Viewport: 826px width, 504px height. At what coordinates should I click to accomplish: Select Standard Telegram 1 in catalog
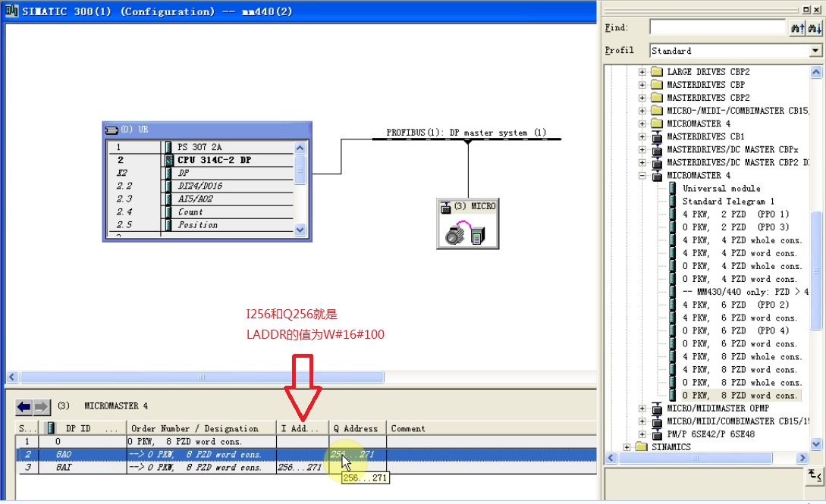[727, 202]
